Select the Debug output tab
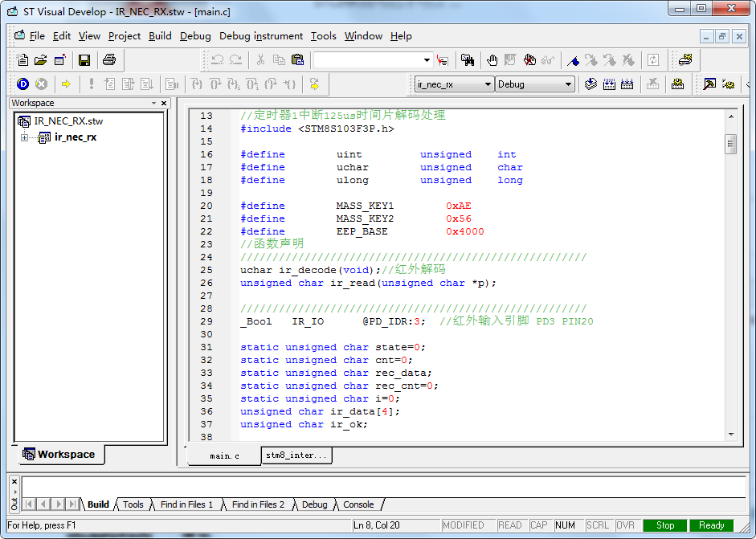Image resolution: width=756 pixels, height=539 pixels. [314, 504]
